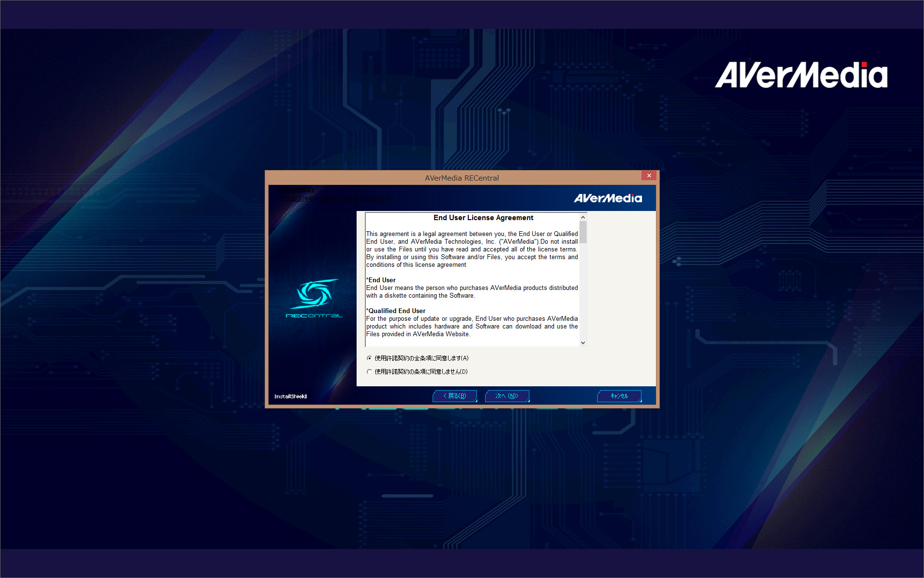Click the RECentral swirl logo icon
The height and width of the screenshot is (578, 924).
314,293
